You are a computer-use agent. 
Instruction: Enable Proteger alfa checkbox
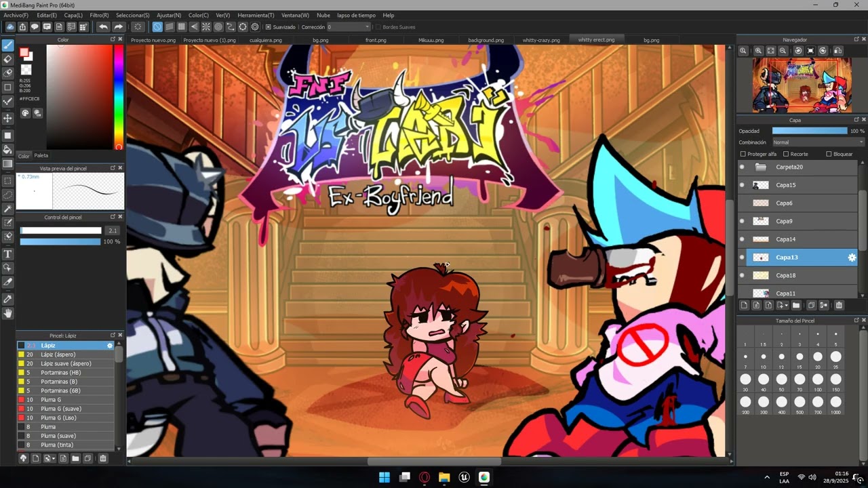(743, 154)
